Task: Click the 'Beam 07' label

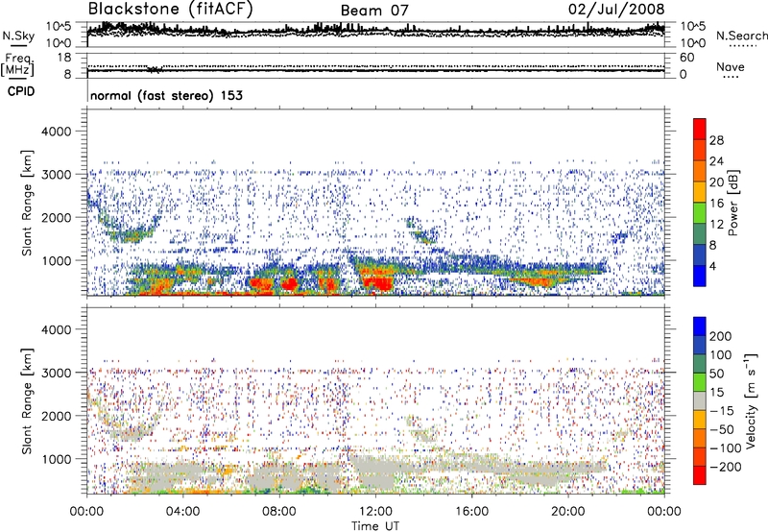Action: (x=374, y=11)
